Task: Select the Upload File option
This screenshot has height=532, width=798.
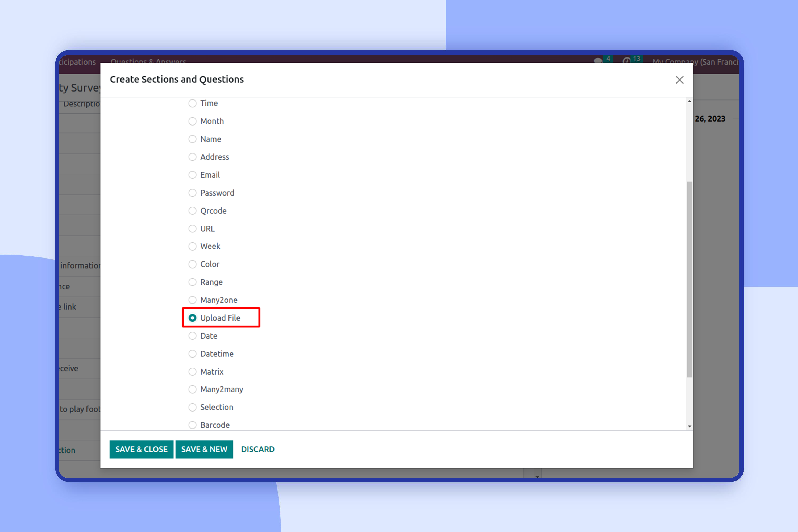Action: (x=192, y=318)
